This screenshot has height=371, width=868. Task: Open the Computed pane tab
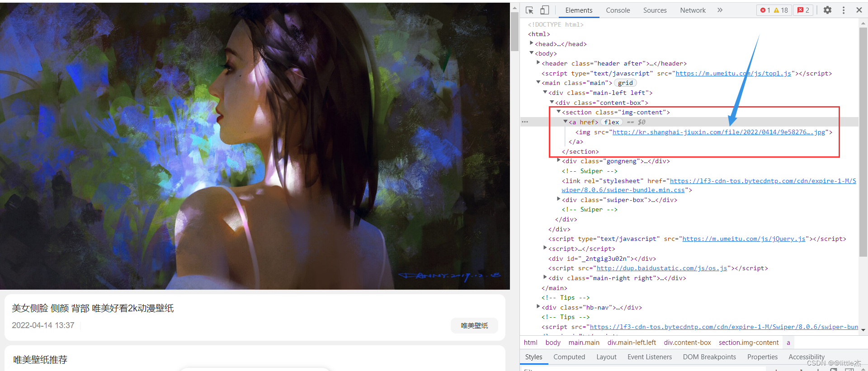coord(569,357)
